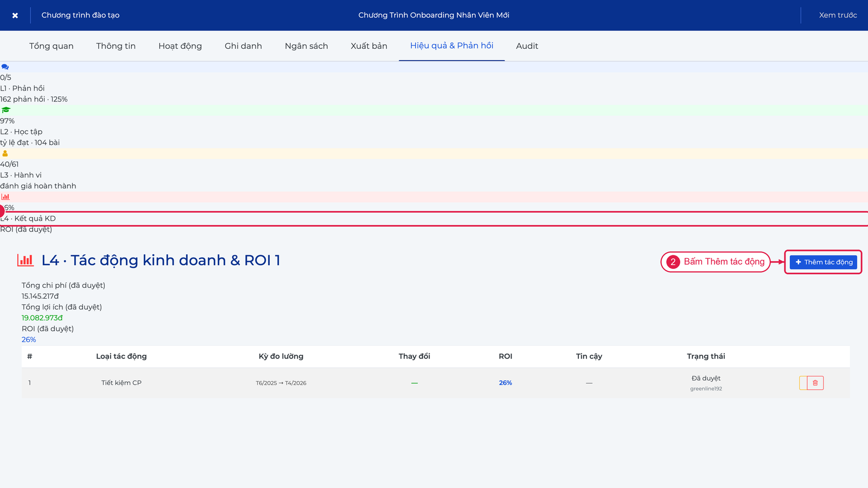This screenshot has width=868, height=488.
Task: Click the L1 · Phản hồi label
Action: point(22,88)
